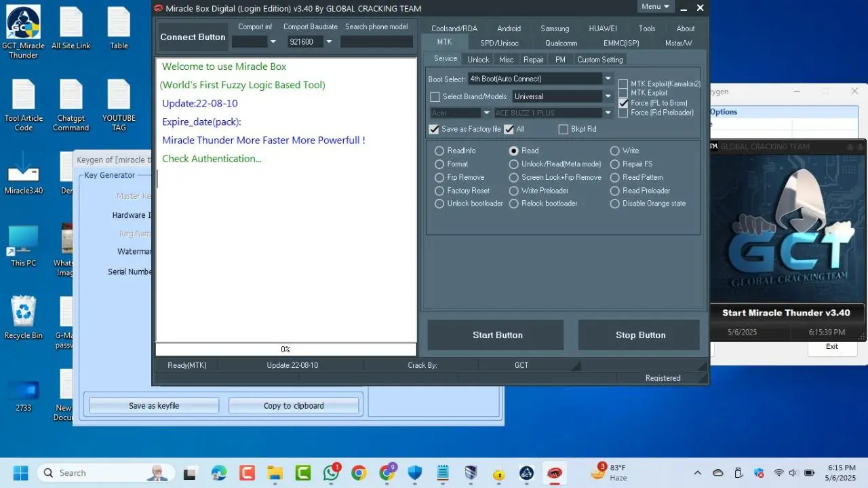Open the Wi-Fi network tray icon
868x488 pixels.
(778, 473)
